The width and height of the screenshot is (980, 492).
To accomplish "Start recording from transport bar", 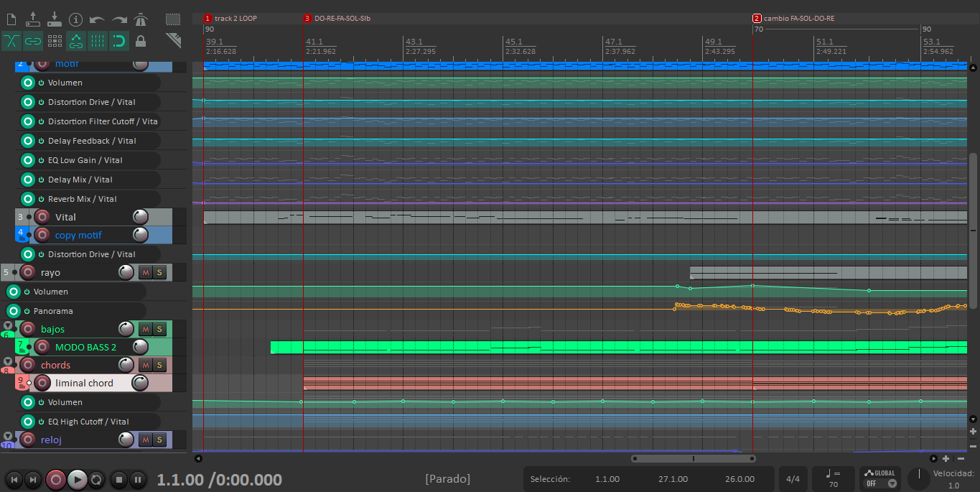I will coord(56,480).
